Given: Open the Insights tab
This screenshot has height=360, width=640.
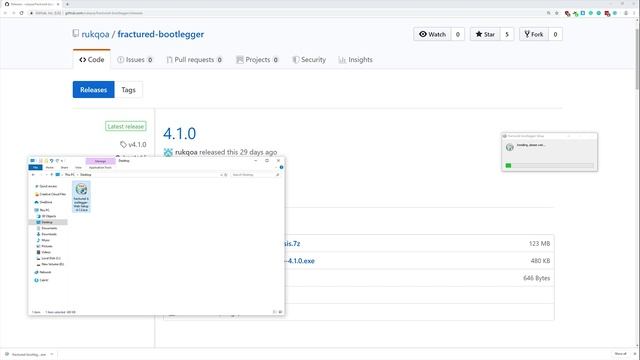Looking at the screenshot, I should pyautogui.click(x=356, y=60).
